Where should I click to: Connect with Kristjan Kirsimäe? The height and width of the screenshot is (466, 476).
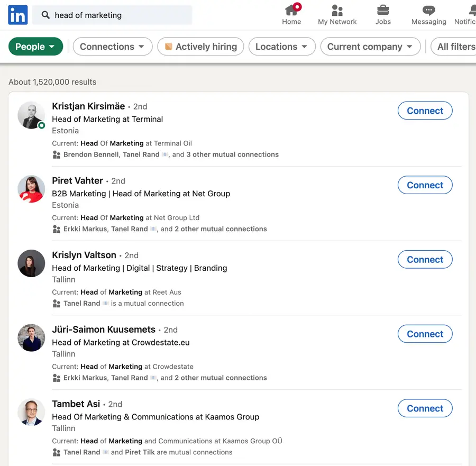425,111
